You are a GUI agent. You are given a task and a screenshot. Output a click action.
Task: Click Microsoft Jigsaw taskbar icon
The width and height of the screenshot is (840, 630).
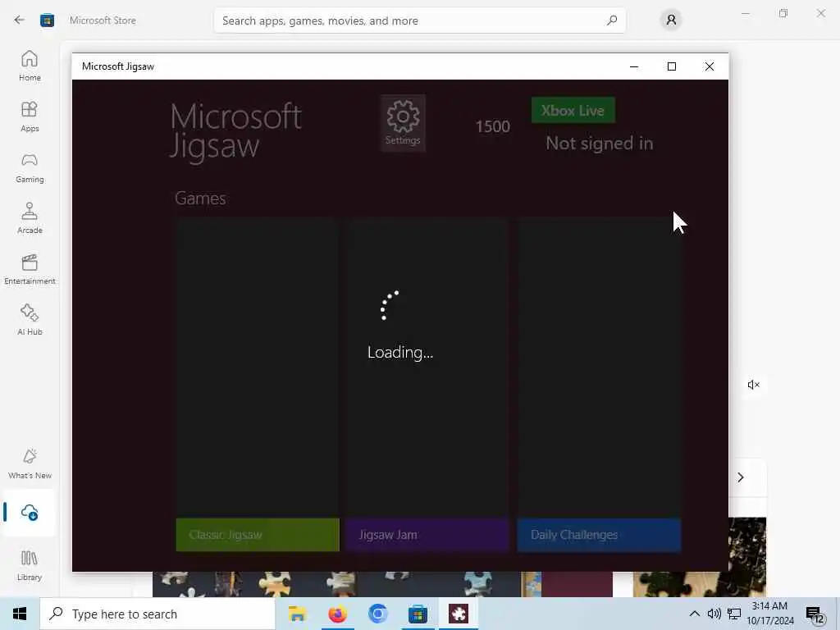point(459,614)
